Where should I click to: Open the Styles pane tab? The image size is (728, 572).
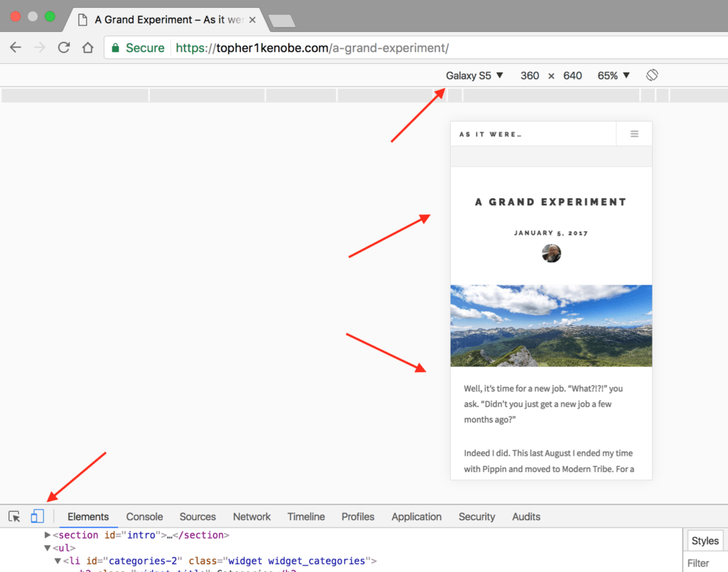click(x=705, y=541)
